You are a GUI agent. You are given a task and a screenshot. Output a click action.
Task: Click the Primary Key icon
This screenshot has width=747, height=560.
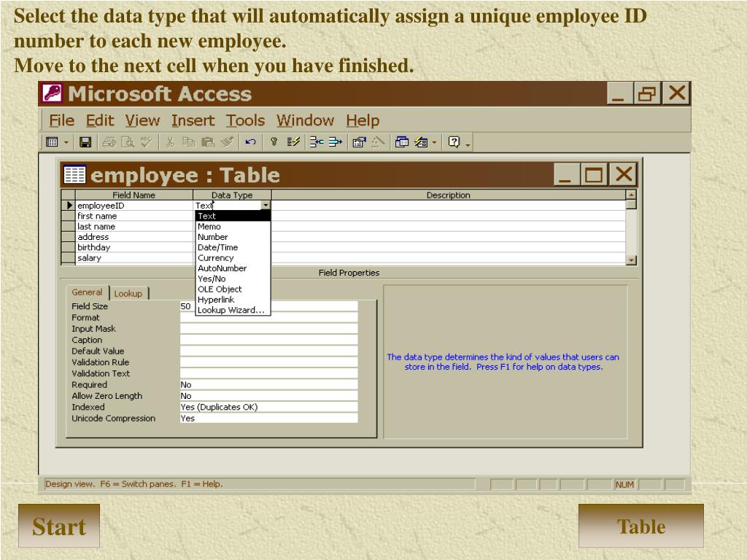(274, 142)
